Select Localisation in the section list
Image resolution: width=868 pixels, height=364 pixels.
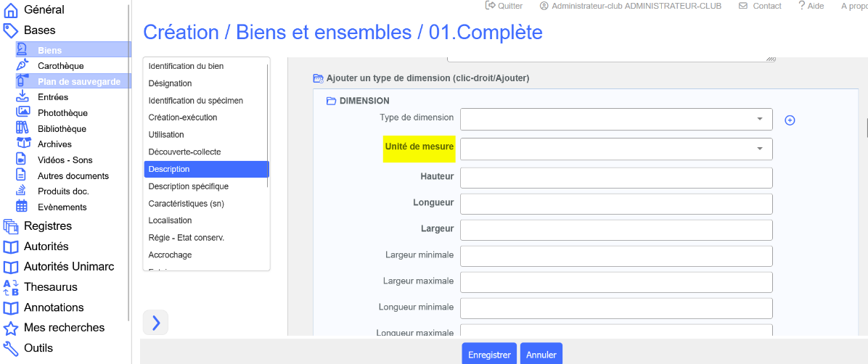coord(170,220)
